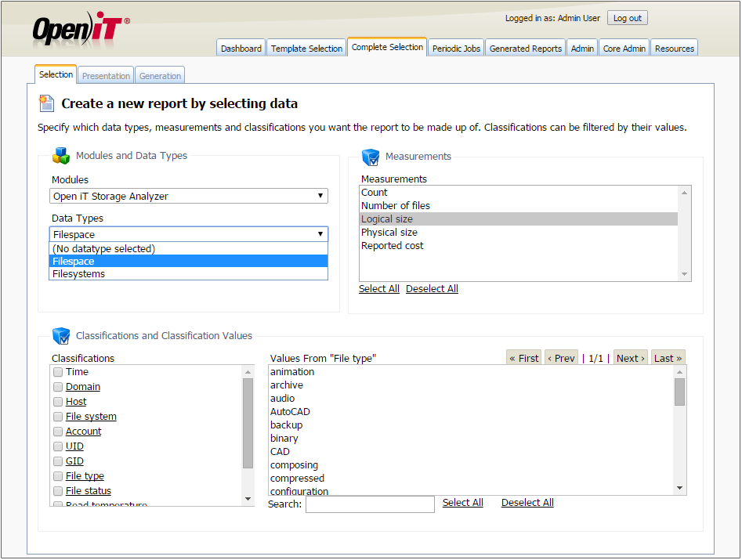Image resolution: width=742 pixels, height=560 pixels.
Task: Click Select All beside the Search field
Action: click(x=463, y=503)
